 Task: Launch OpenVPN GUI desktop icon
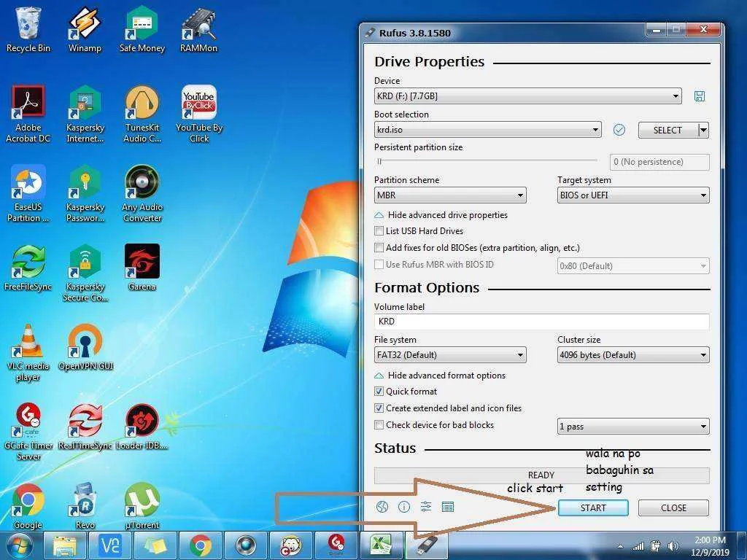85,347
